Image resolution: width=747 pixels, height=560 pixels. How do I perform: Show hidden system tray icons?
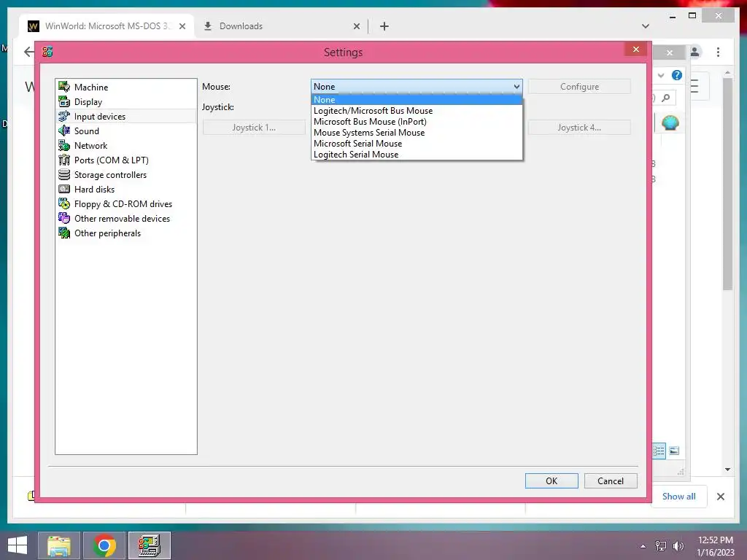pyautogui.click(x=643, y=546)
